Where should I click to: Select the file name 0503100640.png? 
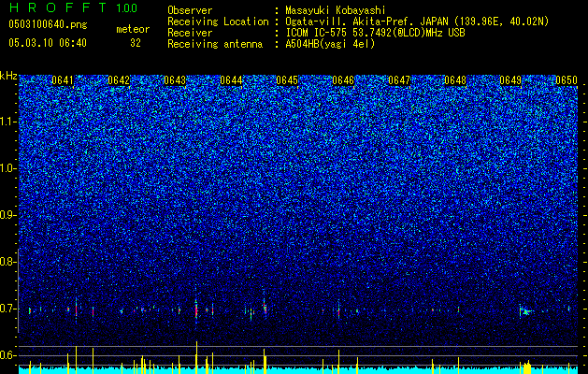point(48,24)
